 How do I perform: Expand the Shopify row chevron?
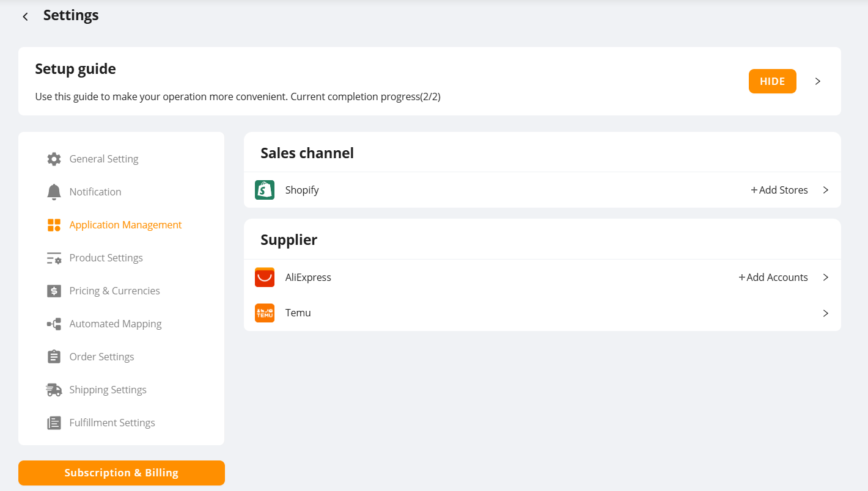point(825,190)
